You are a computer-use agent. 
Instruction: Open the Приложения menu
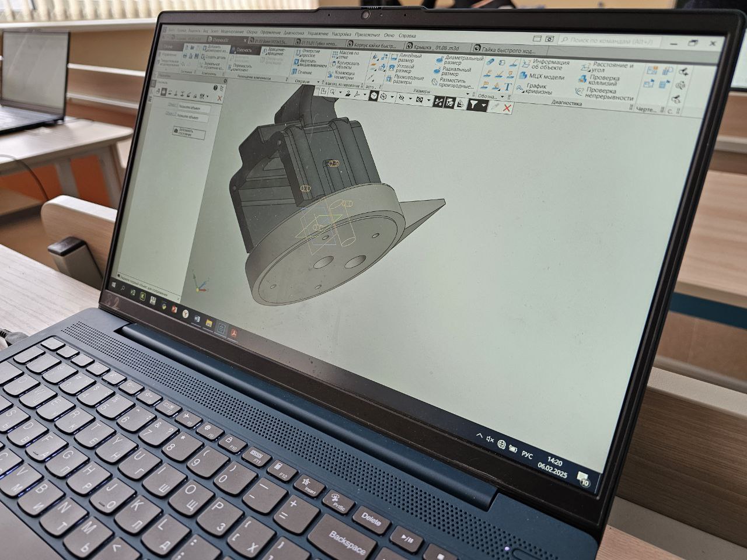click(367, 36)
